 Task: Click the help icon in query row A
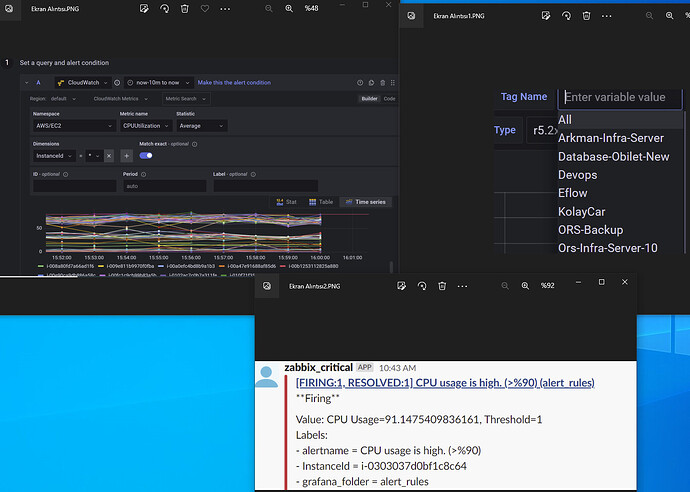[x=360, y=83]
